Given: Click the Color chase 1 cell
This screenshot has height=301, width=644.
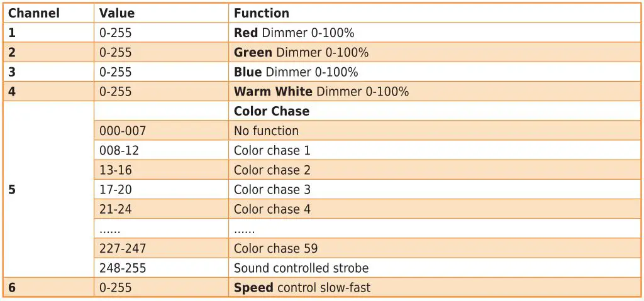Looking at the screenshot, I should click(272, 151).
